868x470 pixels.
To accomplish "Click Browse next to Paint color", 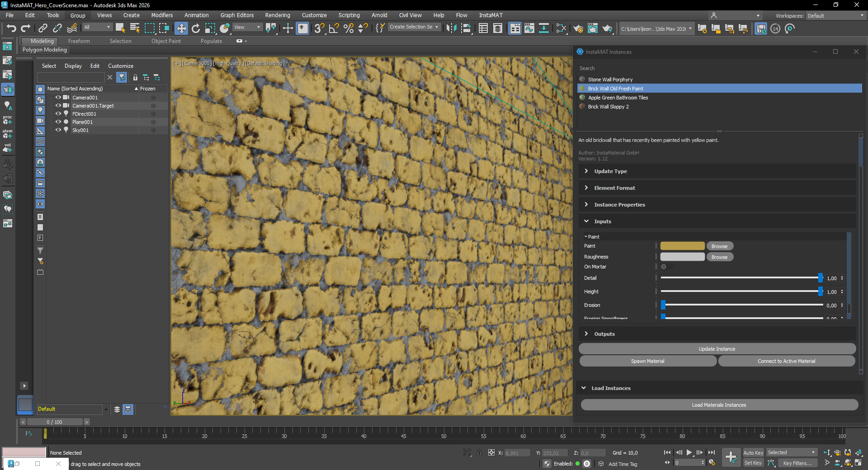I will pos(720,246).
